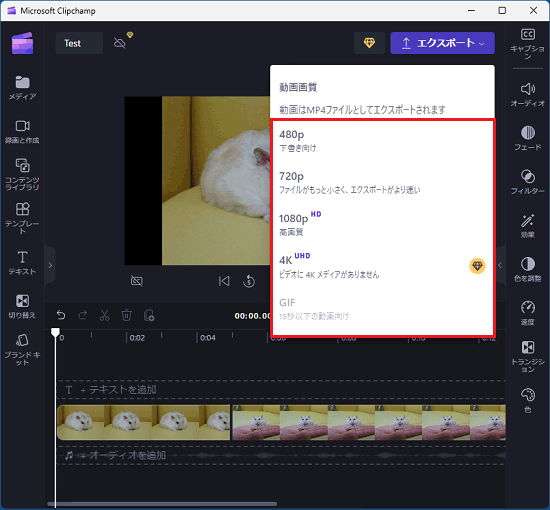Click テキストを追加 on the timeline

click(119, 390)
